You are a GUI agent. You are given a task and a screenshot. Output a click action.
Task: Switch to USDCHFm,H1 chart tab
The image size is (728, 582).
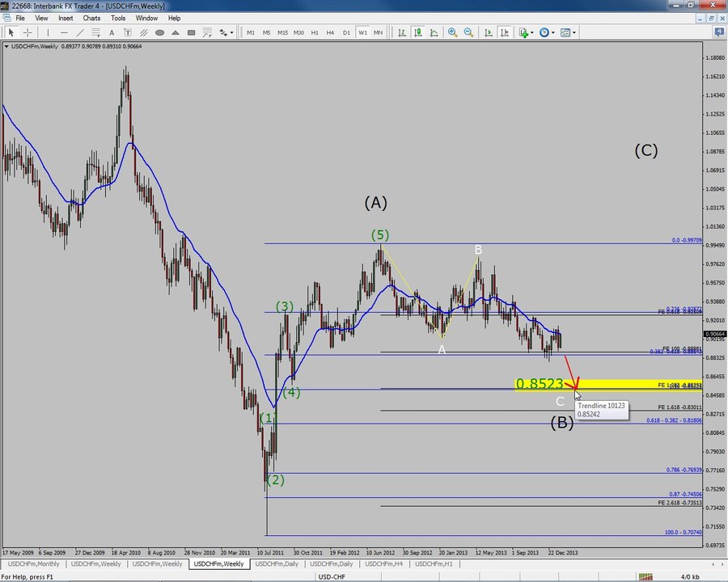434,564
